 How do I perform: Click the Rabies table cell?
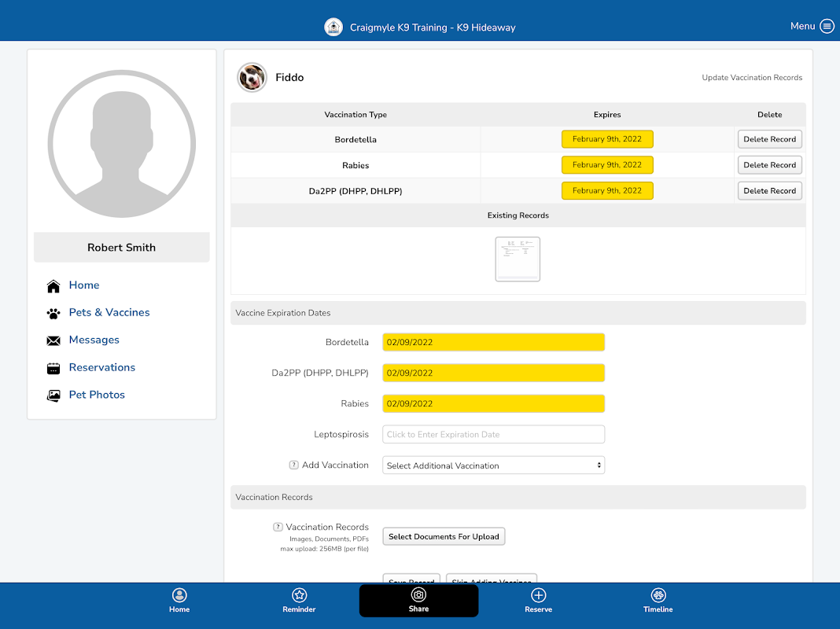click(356, 165)
